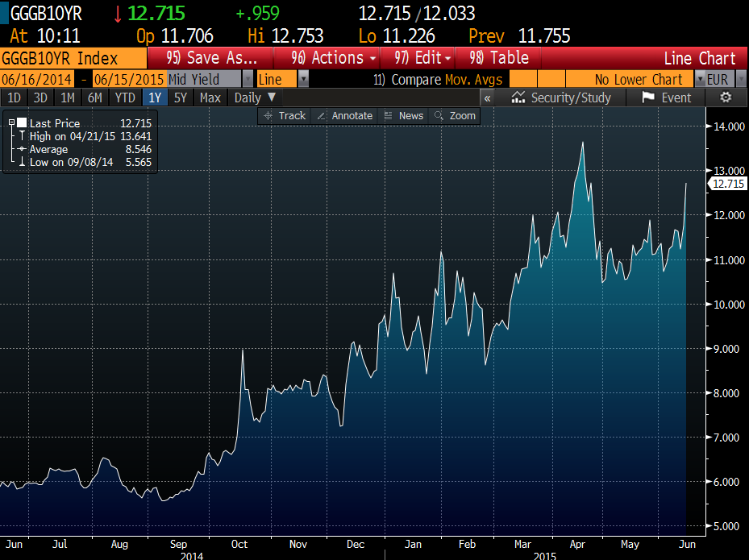Viewport: 749px width, 560px height.
Task: Activate the Zoom magnifier tool
Action: 455,116
